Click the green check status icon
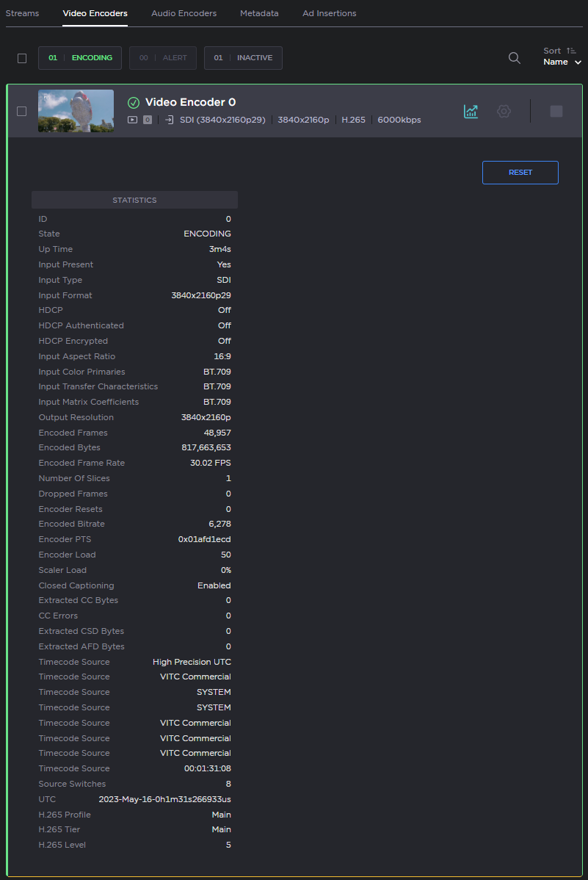Viewport: 588px width, 880px height. 134,103
